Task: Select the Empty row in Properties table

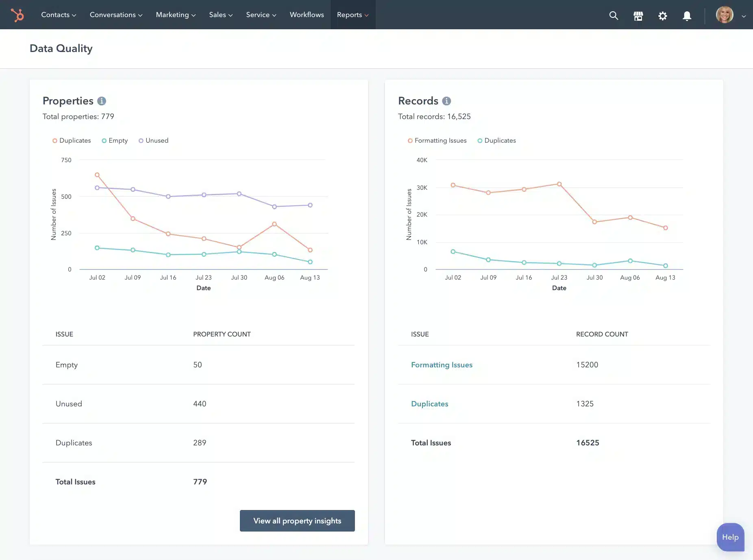Action: click(x=198, y=365)
